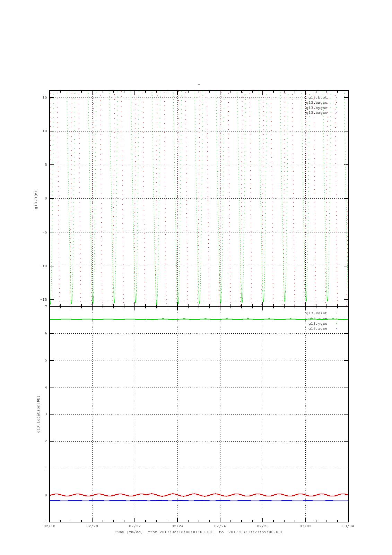Click the -1 tick on the location axis
The height and width of the screenshot is (555, 392).
(x=45, y=522)
